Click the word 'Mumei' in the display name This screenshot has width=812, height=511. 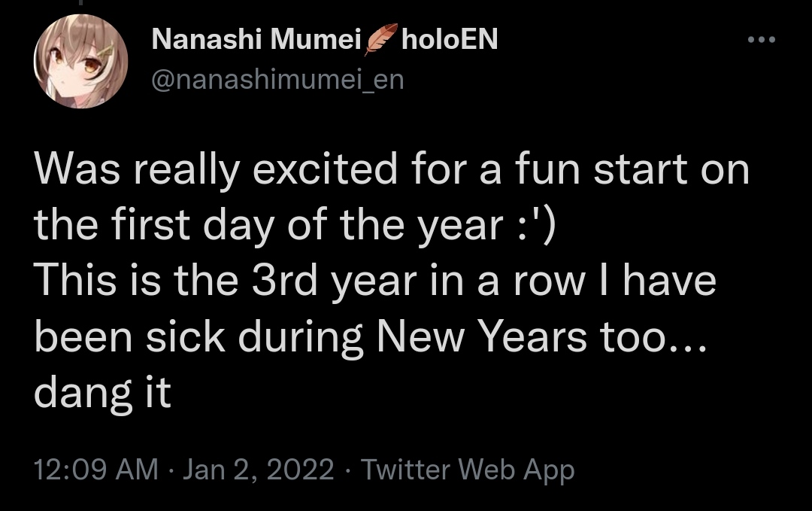[x=317, y=40]
